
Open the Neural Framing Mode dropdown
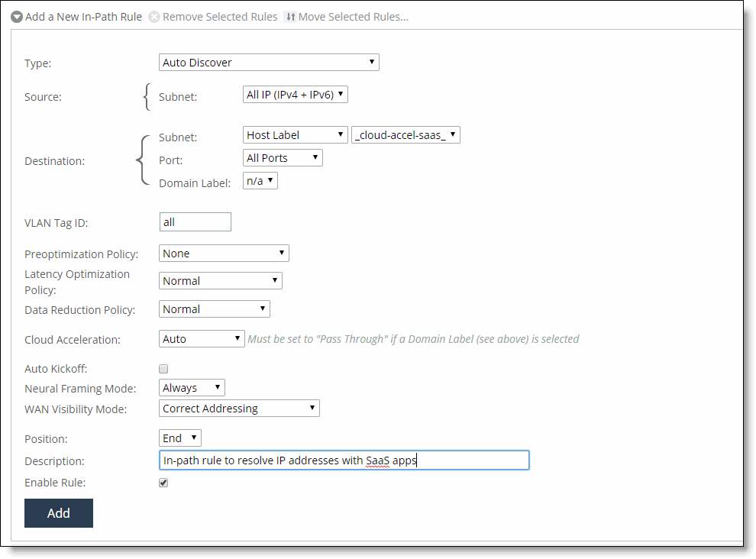[192, 388]
